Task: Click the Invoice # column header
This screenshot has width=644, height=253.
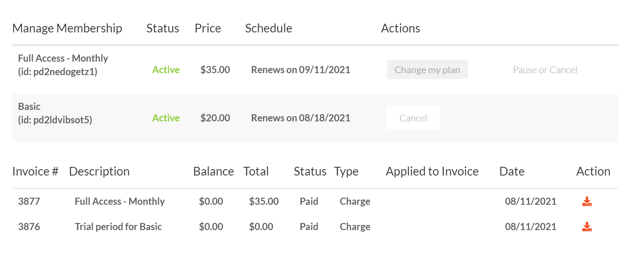Action: pyautogui.click(x=35, y=172)
